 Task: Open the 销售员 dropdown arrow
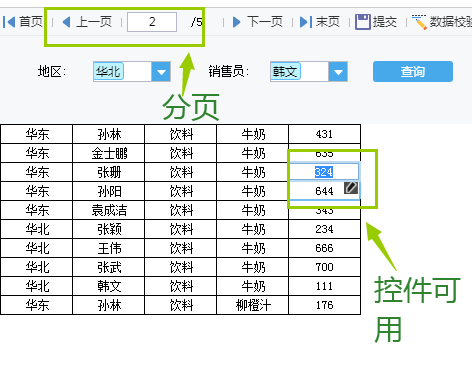pos(338,71)
